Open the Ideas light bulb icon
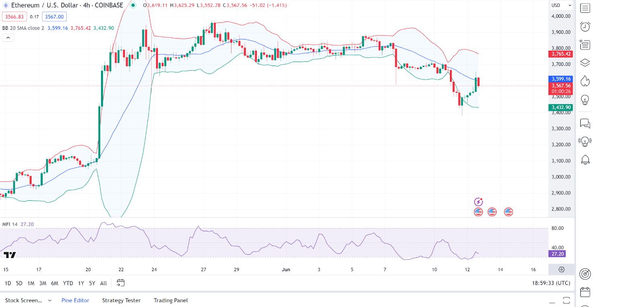This screenshot has width=644, height=307. [585, 100]
